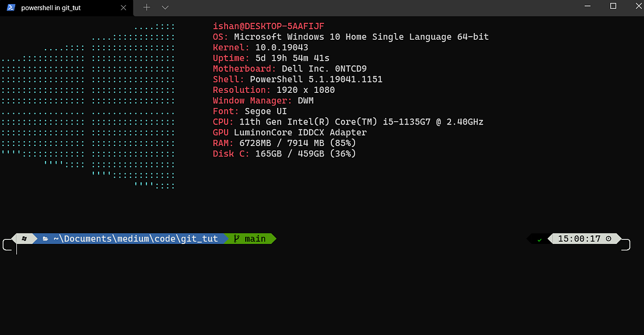Click the clock icon next to 15:00:17

(608, 238)
